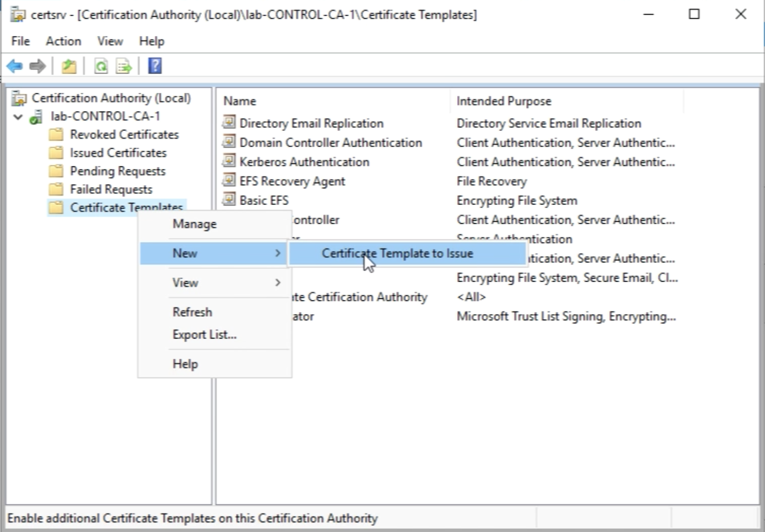The height and width of the screenshot is (532, 765).
Task: Choose Certificate Template to Issue
Action: (x=397, y=253)
